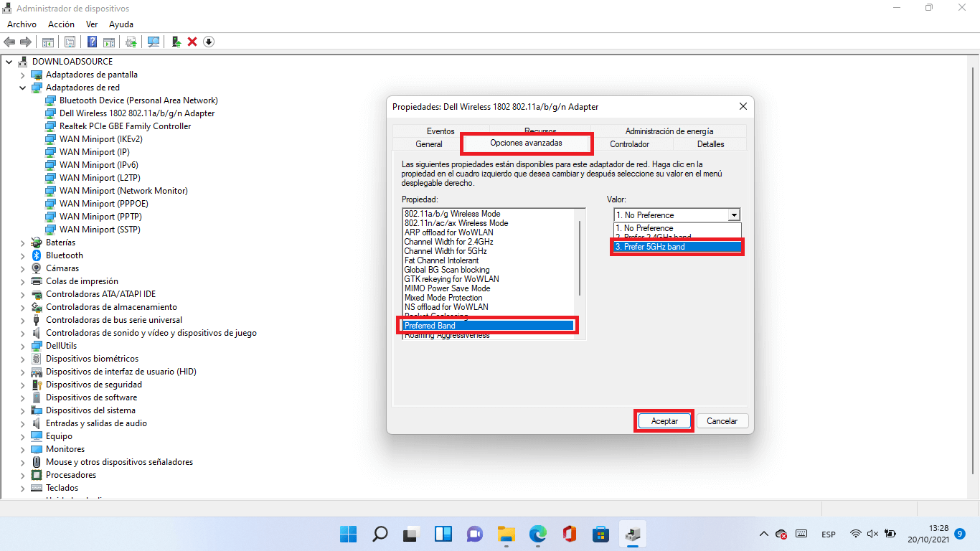The height and width of the screenshot is (551, 980).
Task: Switch to the Eventos tab
Action: coord(440,131)
